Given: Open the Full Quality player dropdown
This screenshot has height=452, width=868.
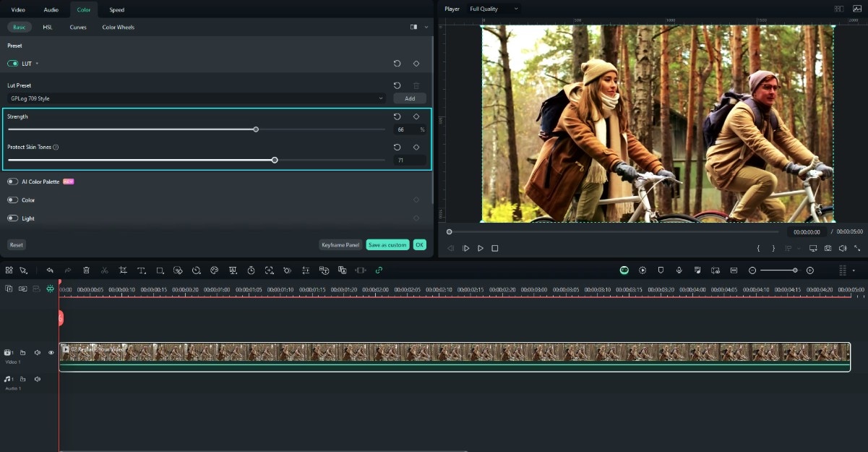Looking at the screenshot, I should (x=494, y=9).
